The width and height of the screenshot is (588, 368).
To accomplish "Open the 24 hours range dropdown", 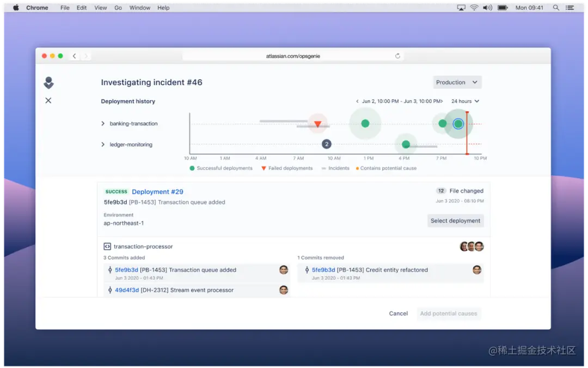I will [465, 101].
